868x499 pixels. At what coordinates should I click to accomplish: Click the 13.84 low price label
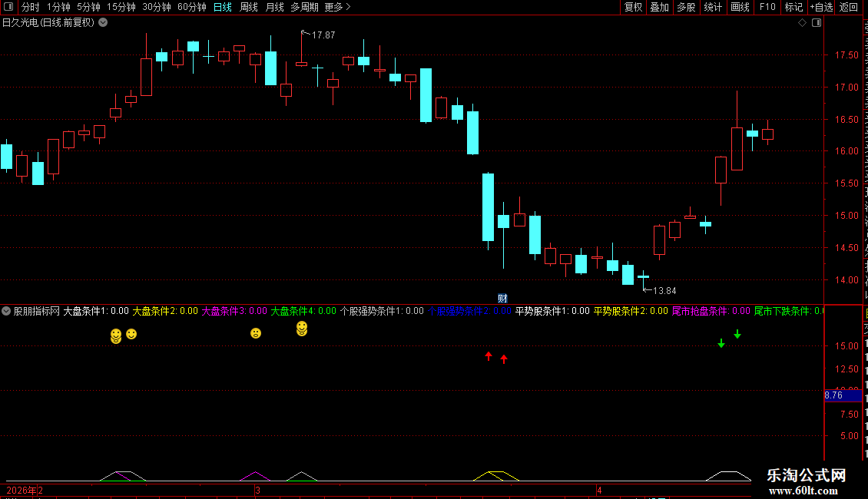[x=664, y=291]
